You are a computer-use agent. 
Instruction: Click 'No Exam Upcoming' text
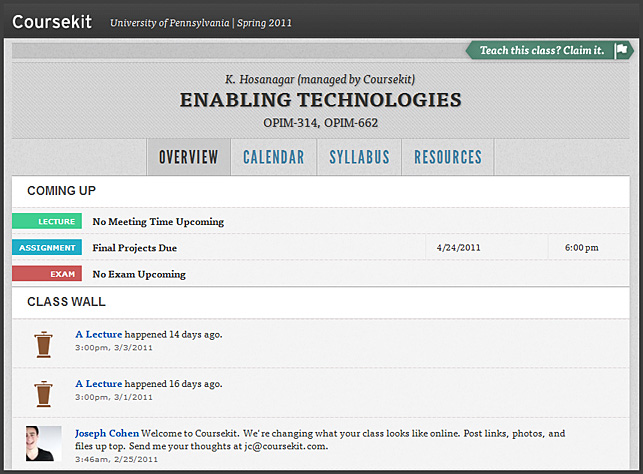coord(139,274)
